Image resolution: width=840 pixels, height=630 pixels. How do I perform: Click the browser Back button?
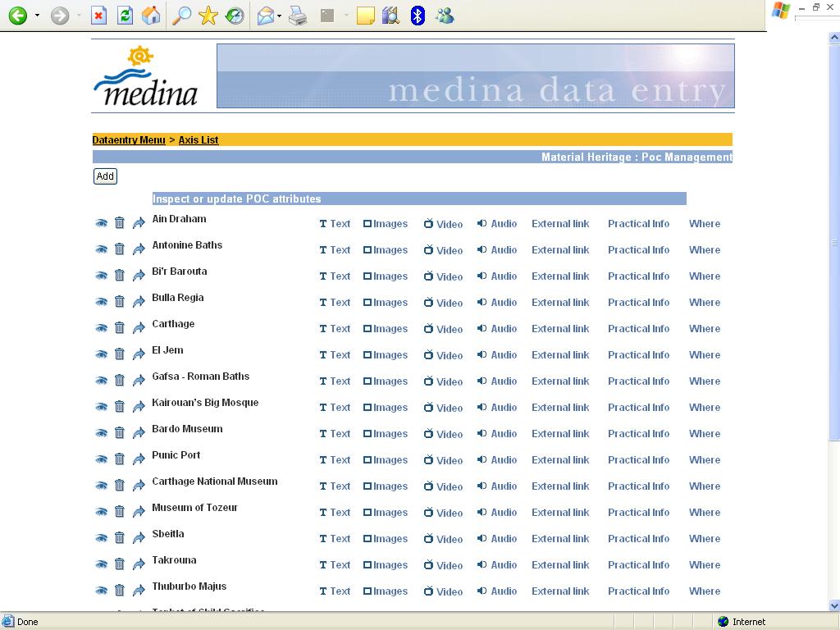point(18,16)
